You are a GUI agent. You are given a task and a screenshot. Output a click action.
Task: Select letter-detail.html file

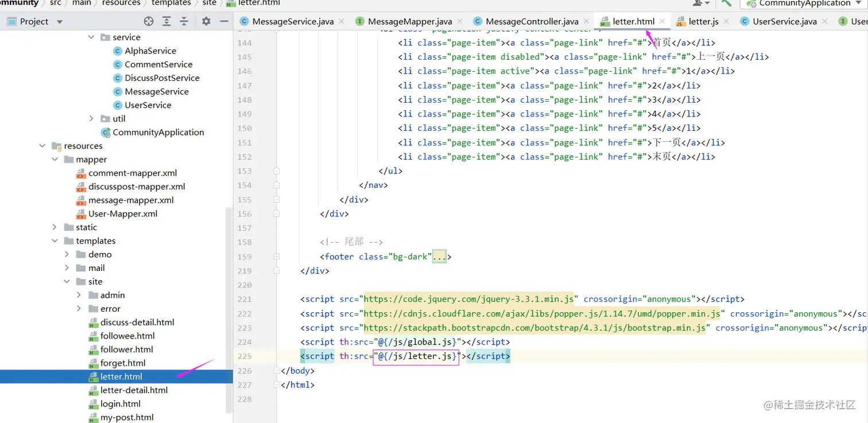(134, 390)
